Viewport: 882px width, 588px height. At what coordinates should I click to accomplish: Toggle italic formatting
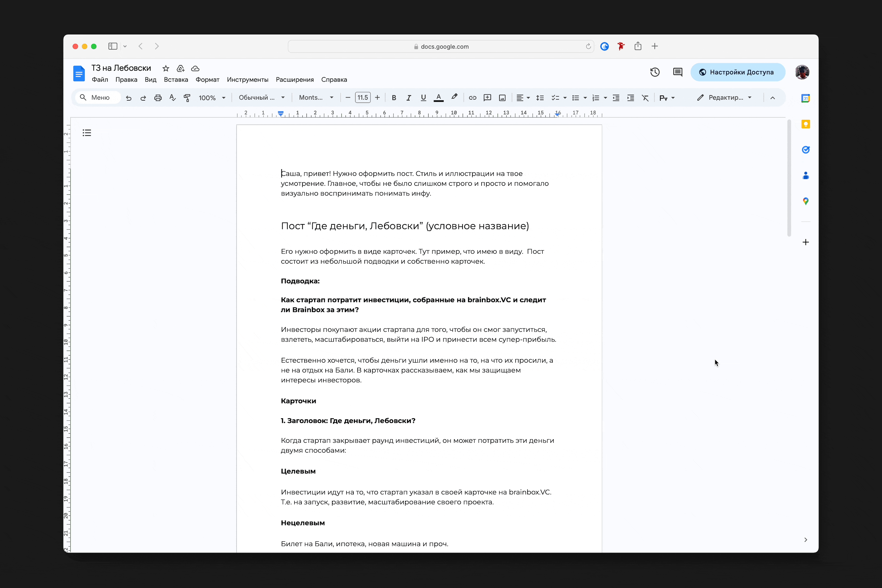point(408,98)
